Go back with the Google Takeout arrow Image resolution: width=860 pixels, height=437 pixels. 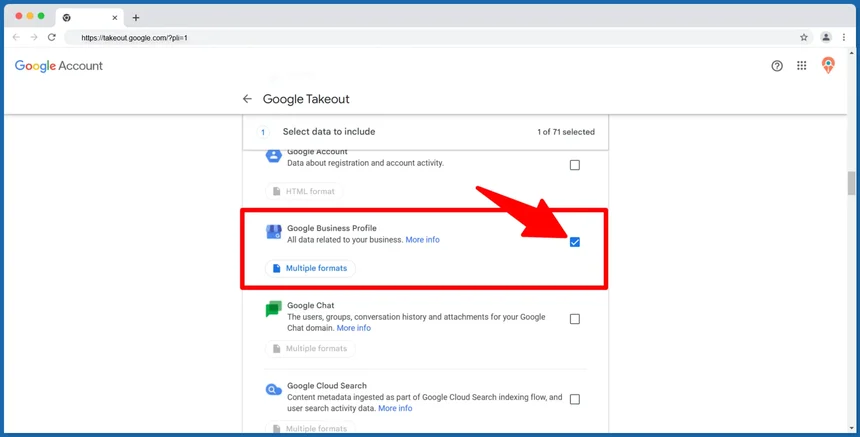(247, 99)
